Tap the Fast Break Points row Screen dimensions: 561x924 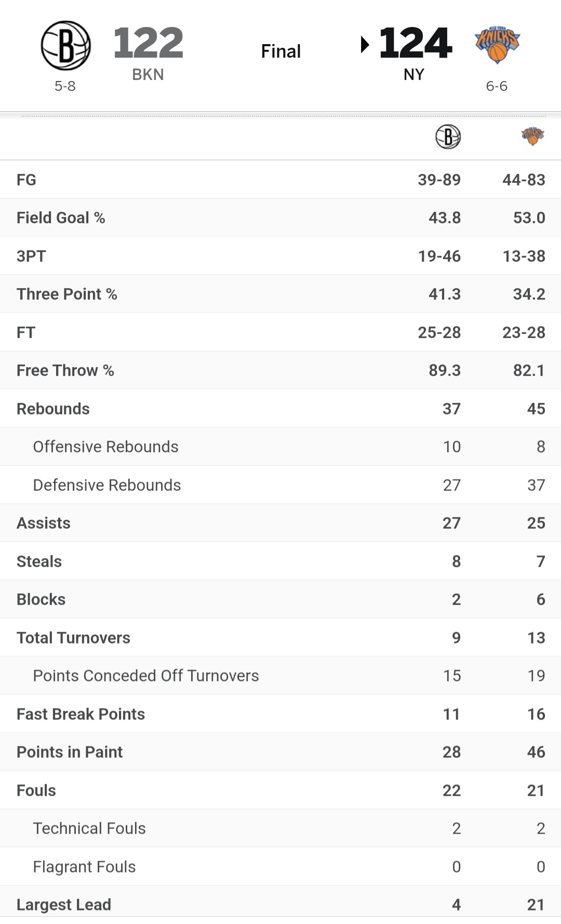pos(280,714)
